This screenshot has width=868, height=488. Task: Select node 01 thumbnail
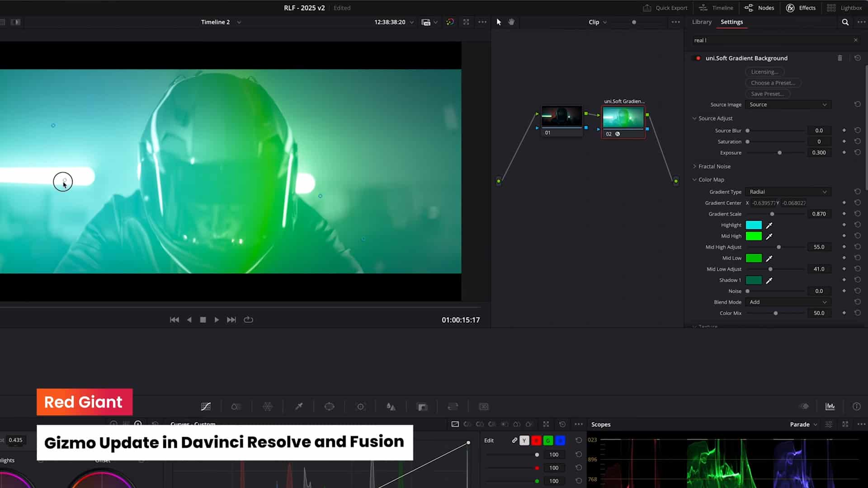[561, 116]
